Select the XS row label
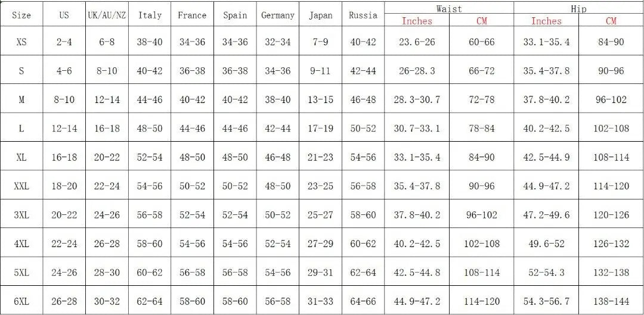Screen dimensions: 644x315 coord(21,42)
